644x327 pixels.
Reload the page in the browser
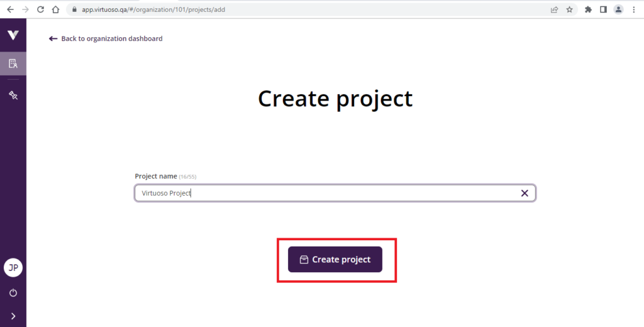point(40,9)
